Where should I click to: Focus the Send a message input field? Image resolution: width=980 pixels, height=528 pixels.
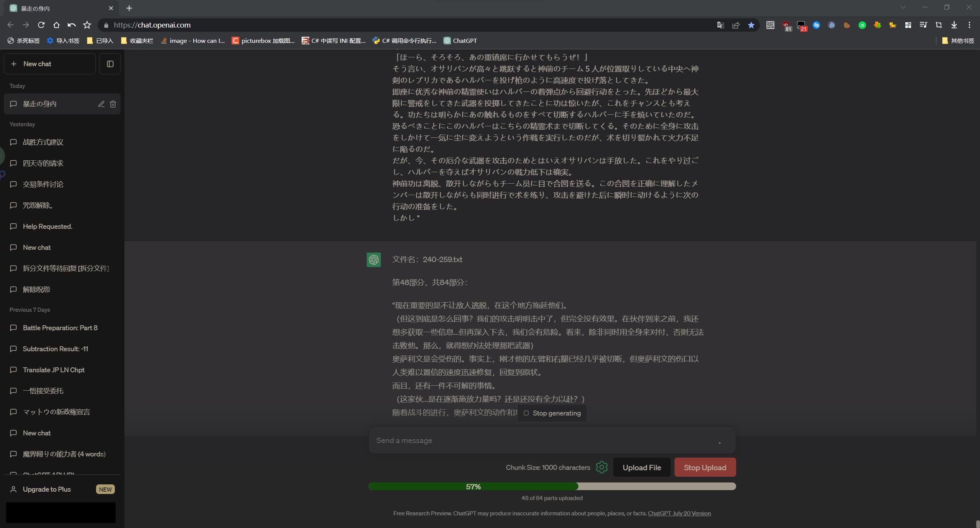coord(544,440)
